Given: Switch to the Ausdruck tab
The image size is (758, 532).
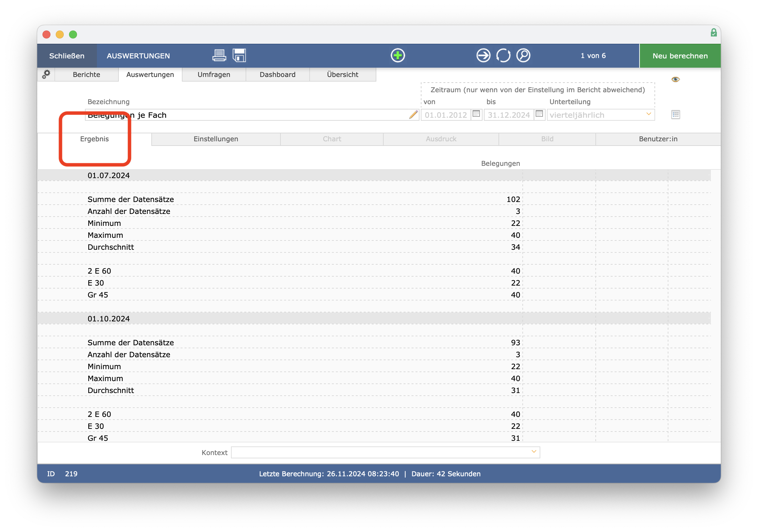Looking at the screenshot, I should coord(441,139).
